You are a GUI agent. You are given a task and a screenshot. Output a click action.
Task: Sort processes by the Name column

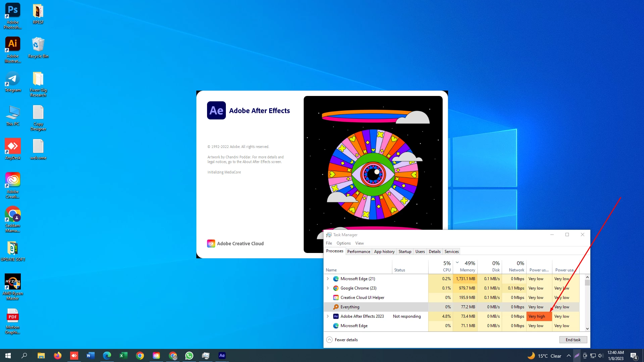coord(358,267)
